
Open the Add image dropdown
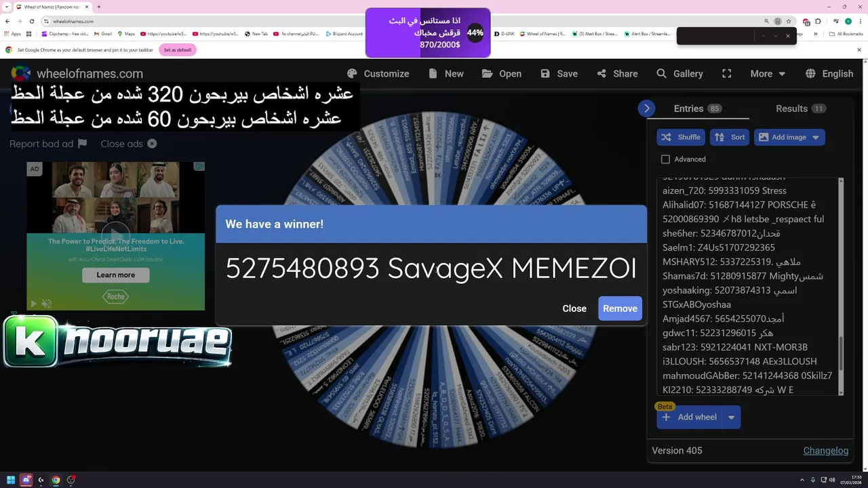pyautogui.click(x=789, y=137)
